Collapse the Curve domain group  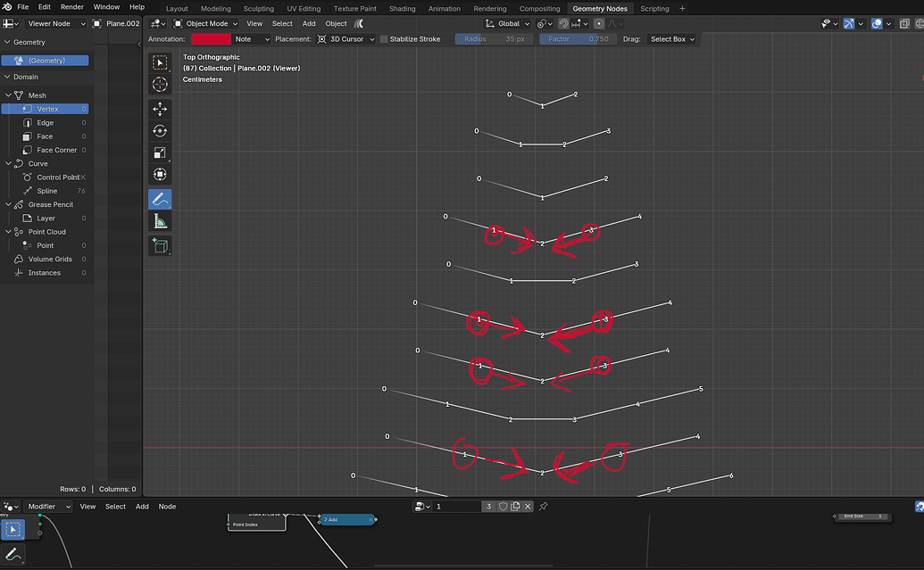[8, 164]
